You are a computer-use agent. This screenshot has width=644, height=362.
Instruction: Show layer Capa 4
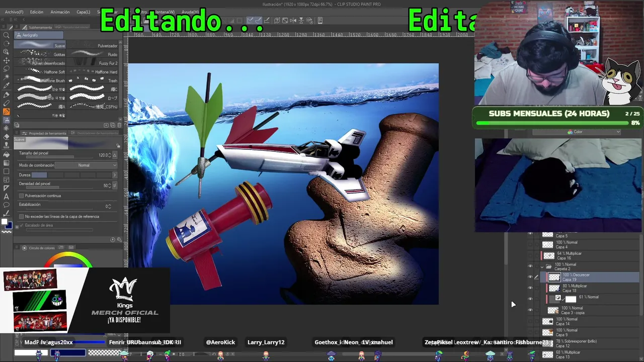(x=530, y=245)
